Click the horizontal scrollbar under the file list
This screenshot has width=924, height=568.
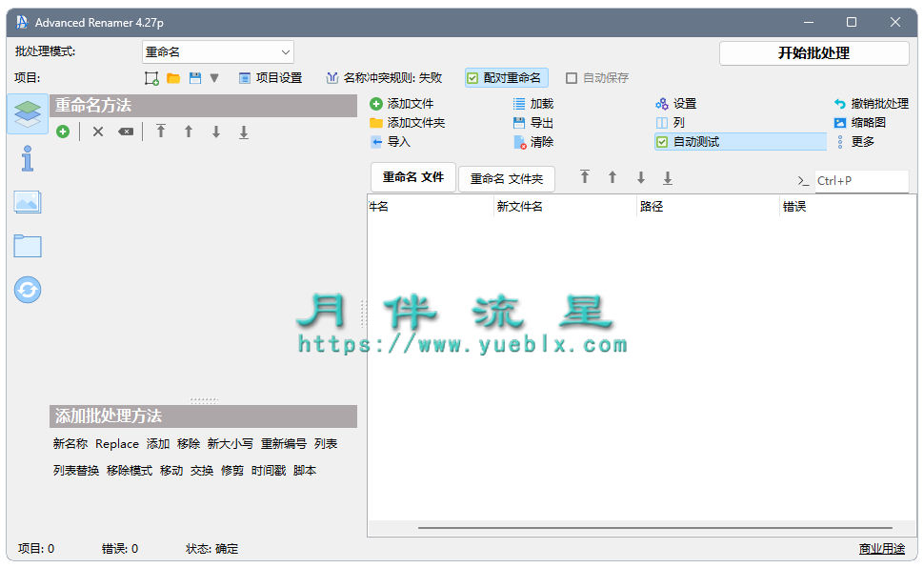[x=655, y=528]
